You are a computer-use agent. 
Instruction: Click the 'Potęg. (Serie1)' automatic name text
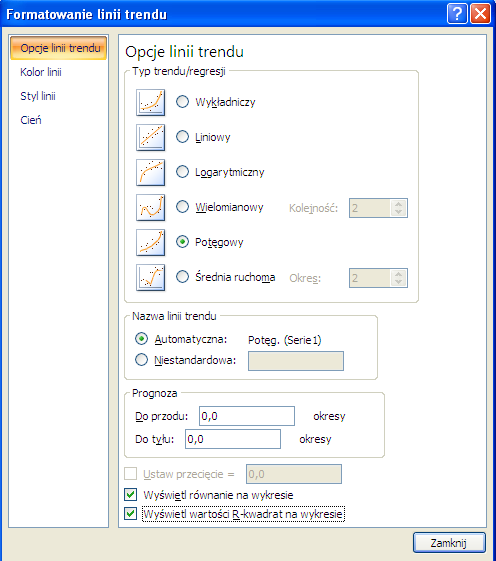point(285,340)
